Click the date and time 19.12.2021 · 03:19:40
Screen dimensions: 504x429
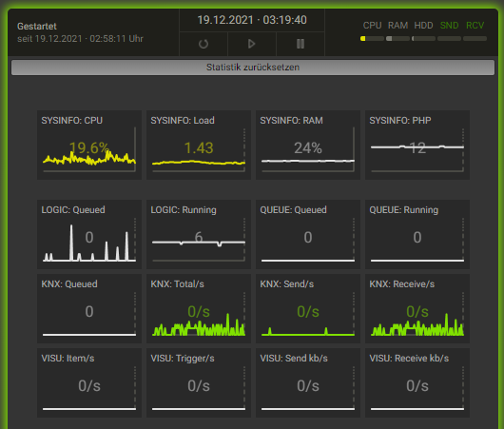point(252,20)
